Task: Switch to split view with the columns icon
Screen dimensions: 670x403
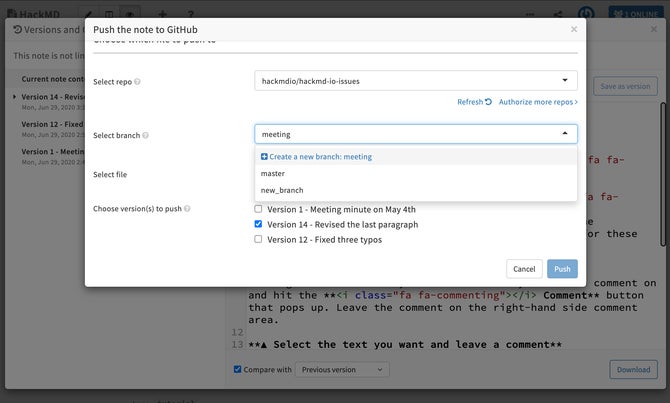Action: [x=109, y=14]
